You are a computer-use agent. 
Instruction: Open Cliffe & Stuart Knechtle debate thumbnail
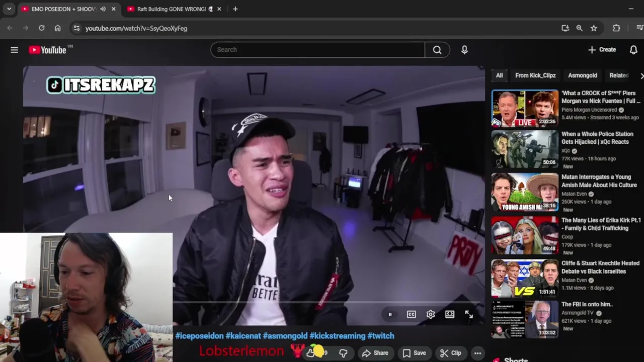pyautogui.click(x=525, y=279)
